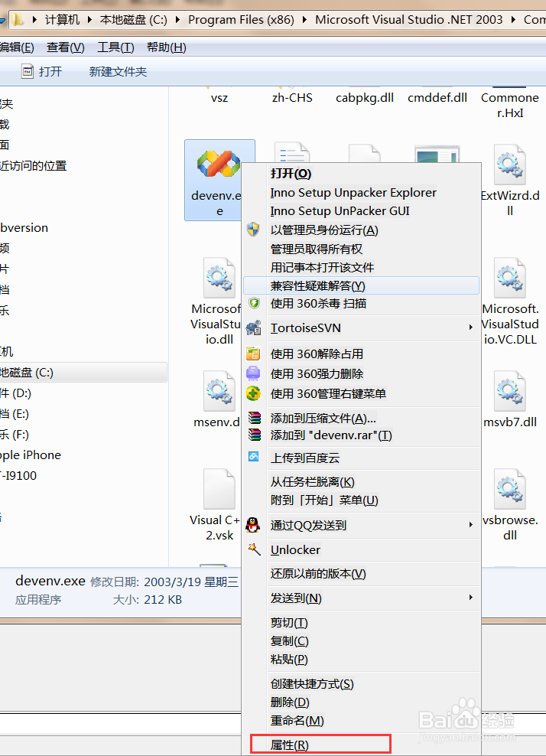The image size is (546, 756).
Task: Click Program Files (x86) breadcrumb
Action: (x=241, y=20)
